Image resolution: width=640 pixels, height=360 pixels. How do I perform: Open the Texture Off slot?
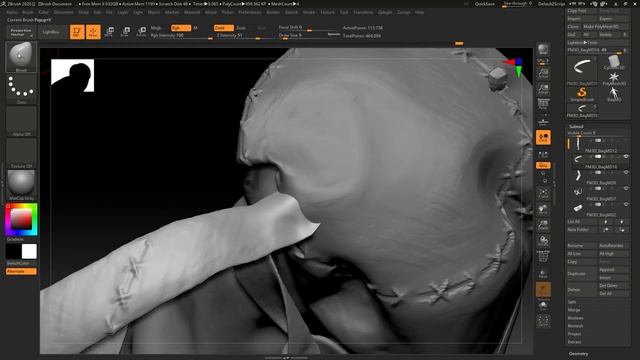point(21,153)
